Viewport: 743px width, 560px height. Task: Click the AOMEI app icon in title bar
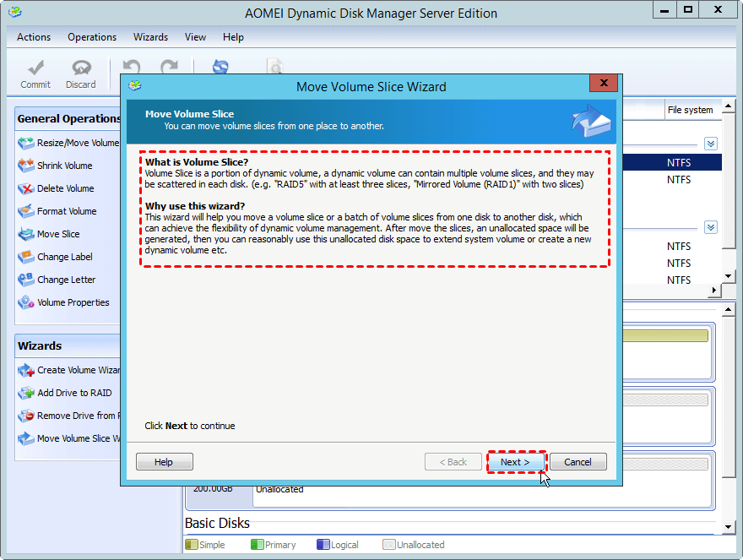[x=15, y=12]
